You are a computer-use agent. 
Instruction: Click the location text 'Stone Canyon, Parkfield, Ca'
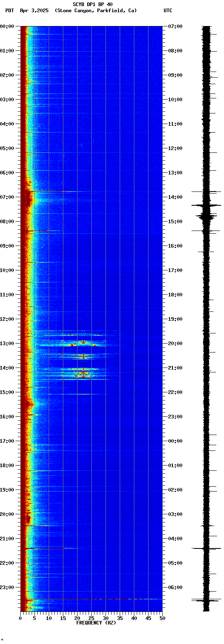pyautogui.click(x=96, y=11)
